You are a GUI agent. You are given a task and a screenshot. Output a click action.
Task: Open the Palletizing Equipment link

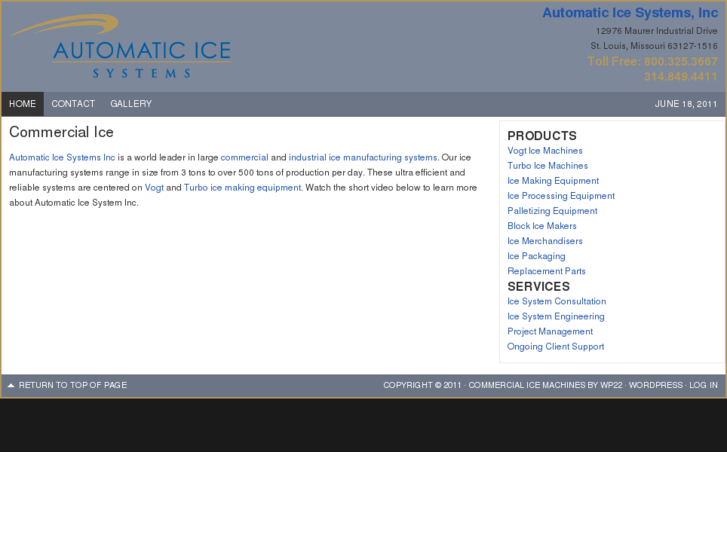[x=552, y=211]
